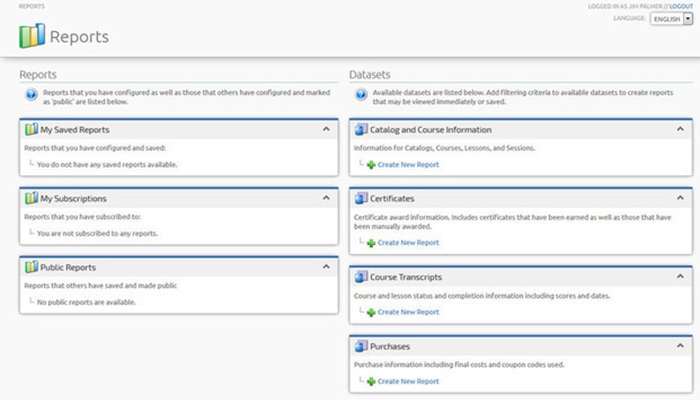Collapse the Public Reports panel
This screenshot has height=400, width=700.
(x=326, y=267)
